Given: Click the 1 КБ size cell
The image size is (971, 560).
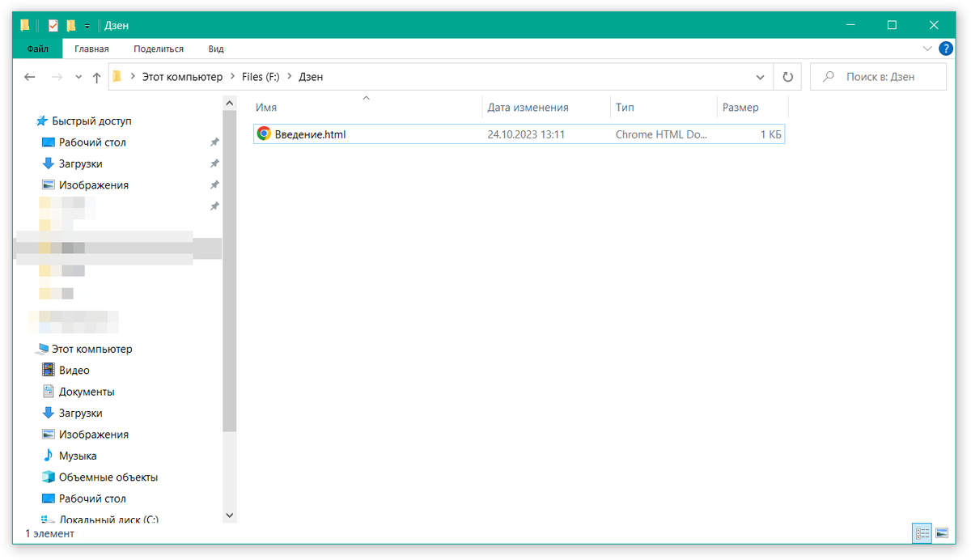Looking at the screenshot, I should pos(770,134).
